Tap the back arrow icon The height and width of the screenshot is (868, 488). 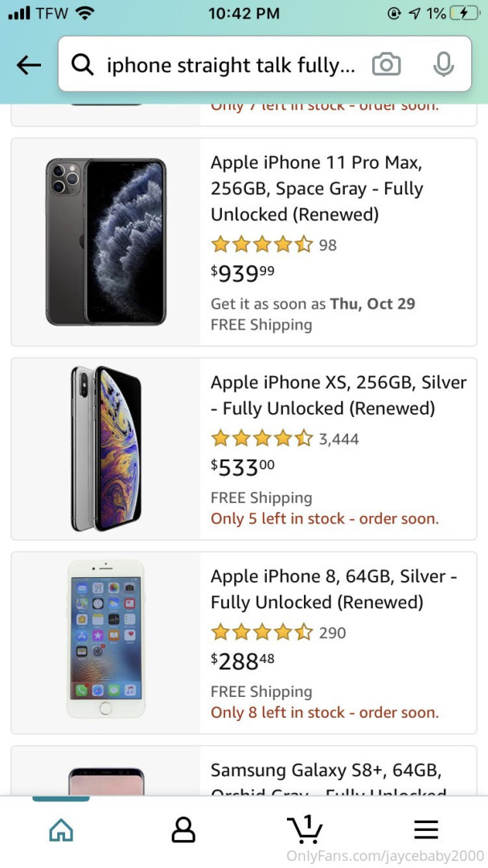28,65
